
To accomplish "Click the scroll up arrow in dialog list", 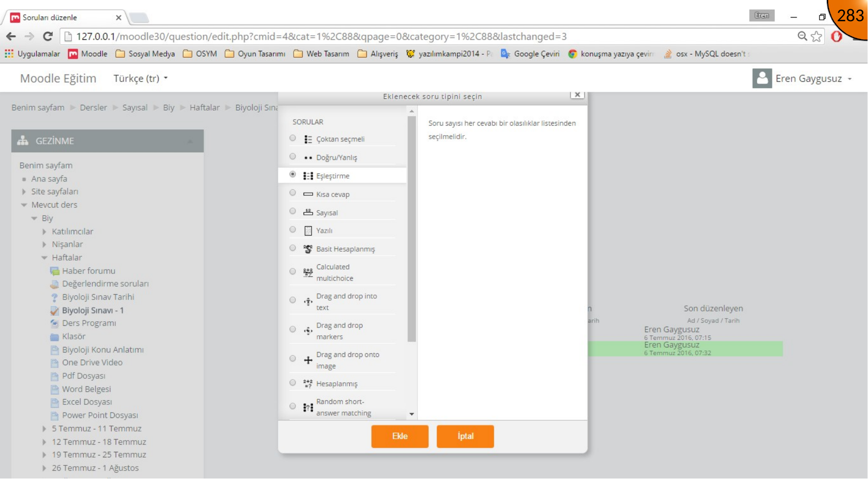I will pyautogui.click(x=412, y=111).
